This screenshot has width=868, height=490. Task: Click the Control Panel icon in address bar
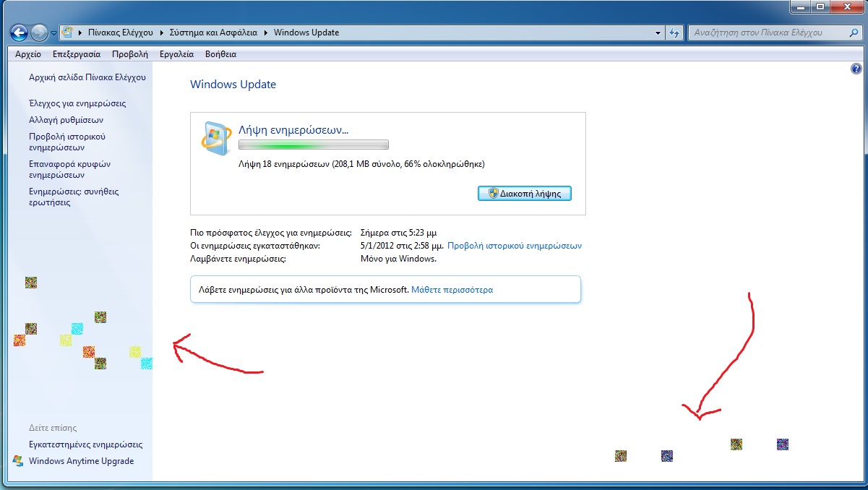click(67, 33)
